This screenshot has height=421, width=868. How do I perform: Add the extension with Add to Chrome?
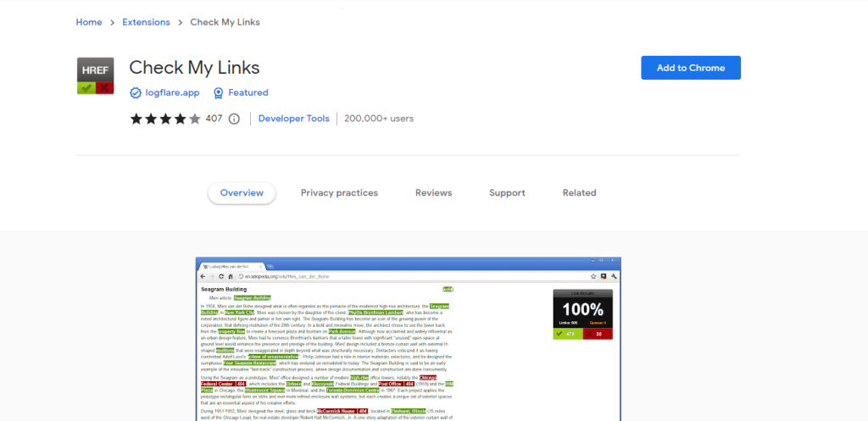point(691,68)
